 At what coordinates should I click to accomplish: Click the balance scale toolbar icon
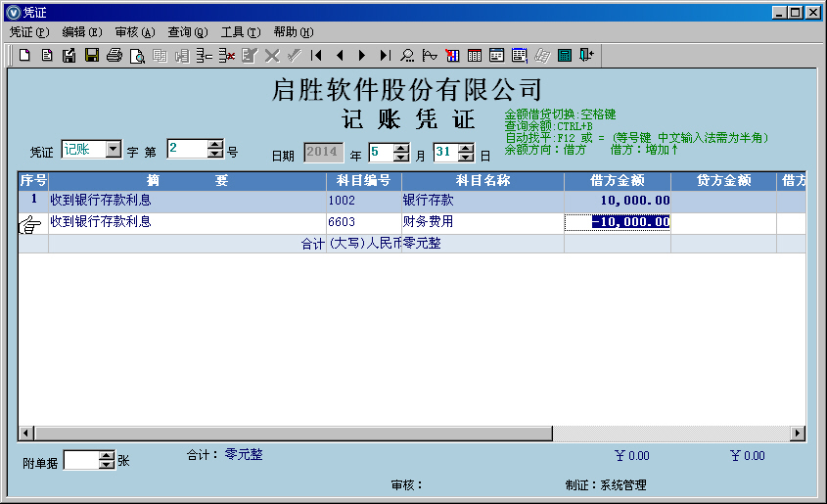pyautogui.click(x=430, y=56)
